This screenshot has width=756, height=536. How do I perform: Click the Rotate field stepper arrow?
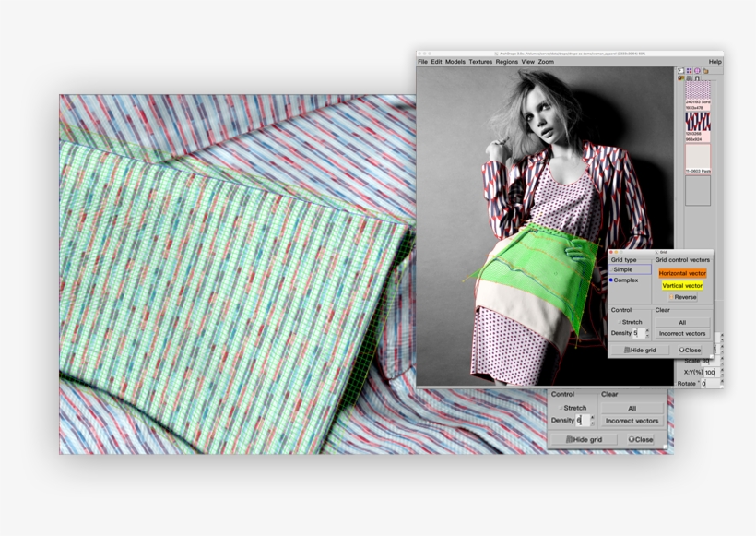coord(723,382)
